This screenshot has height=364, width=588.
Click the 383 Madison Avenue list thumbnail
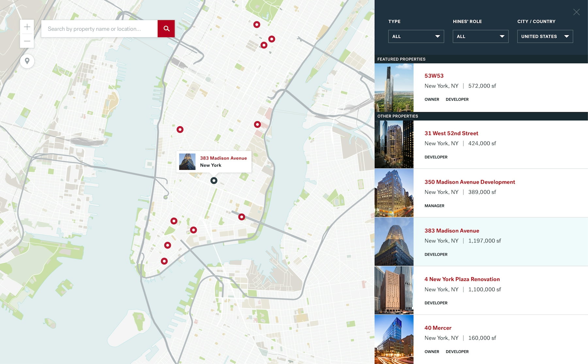click(x=394, y=241)
